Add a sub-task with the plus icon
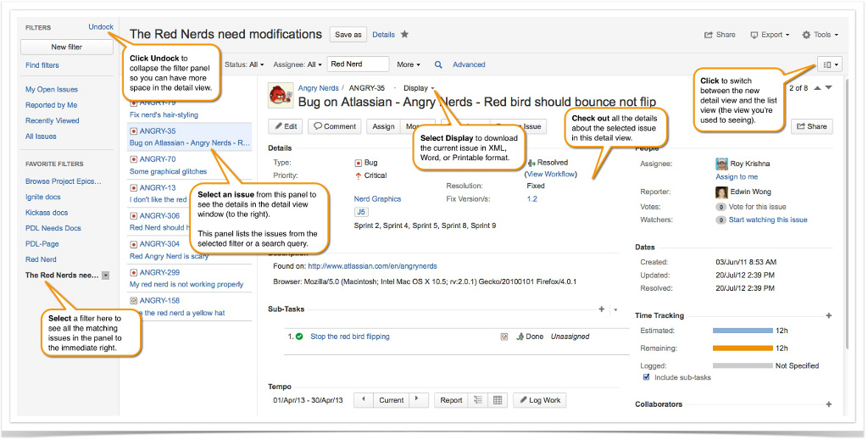 click(602, 310)
